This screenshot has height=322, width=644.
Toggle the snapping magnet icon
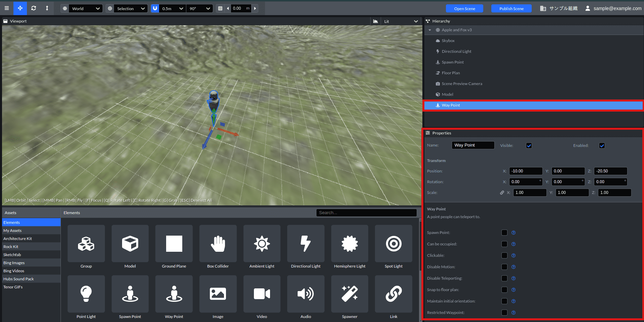155,8
